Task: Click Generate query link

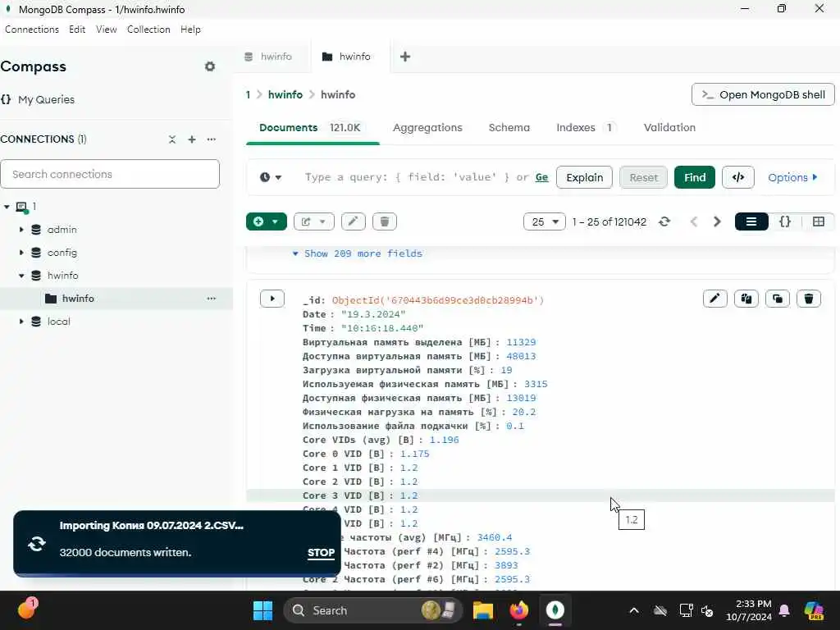Action: click(541, 177)
